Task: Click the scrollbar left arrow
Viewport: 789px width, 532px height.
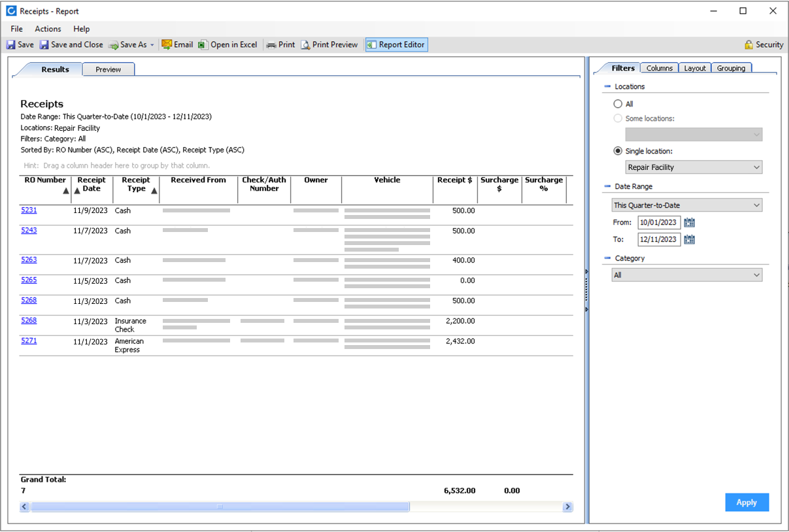Action: coord(25,507)
